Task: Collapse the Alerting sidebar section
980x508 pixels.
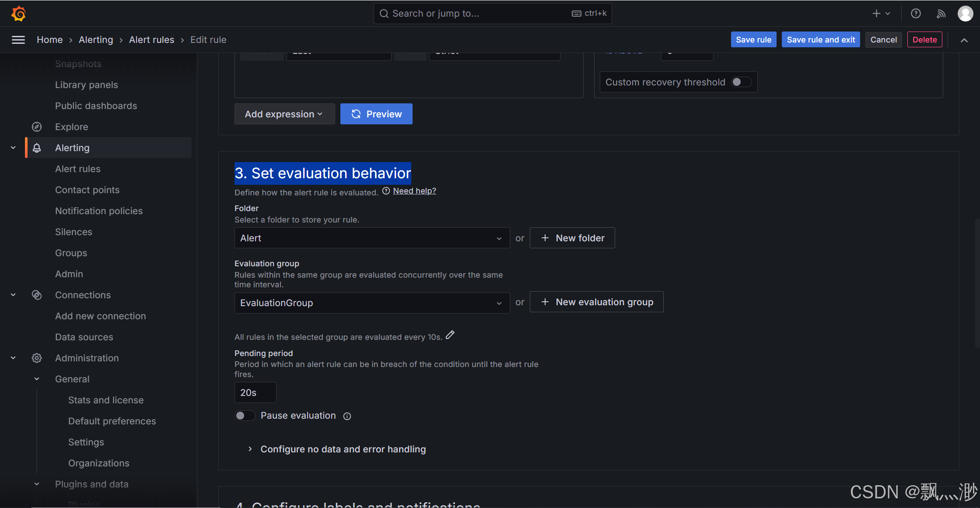Action: pyautogui.click(x=13, y=148)
